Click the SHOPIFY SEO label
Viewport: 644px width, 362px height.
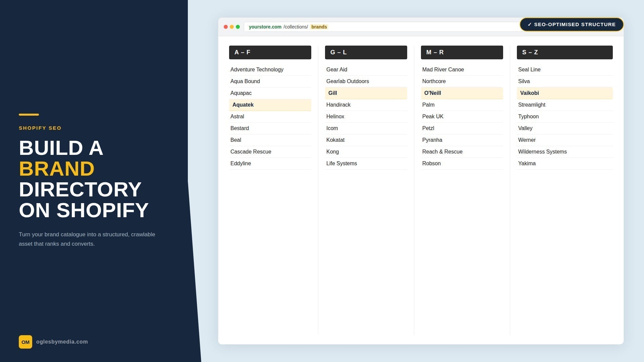[x=40, y=128]
